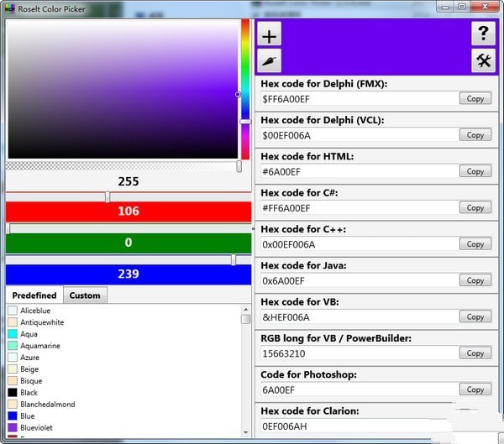This screenshot has width=504, height=444.
Task: Click the HTML field #6A00EF
Action: [x=360, y=171]
